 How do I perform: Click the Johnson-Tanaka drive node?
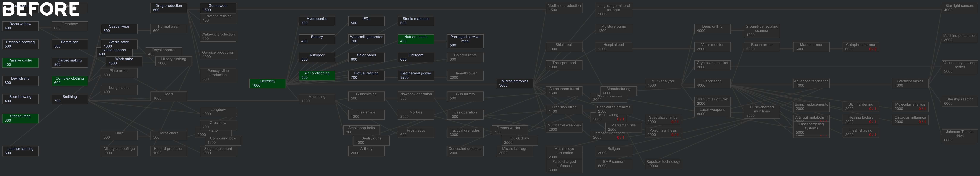(x=960, y=136)
